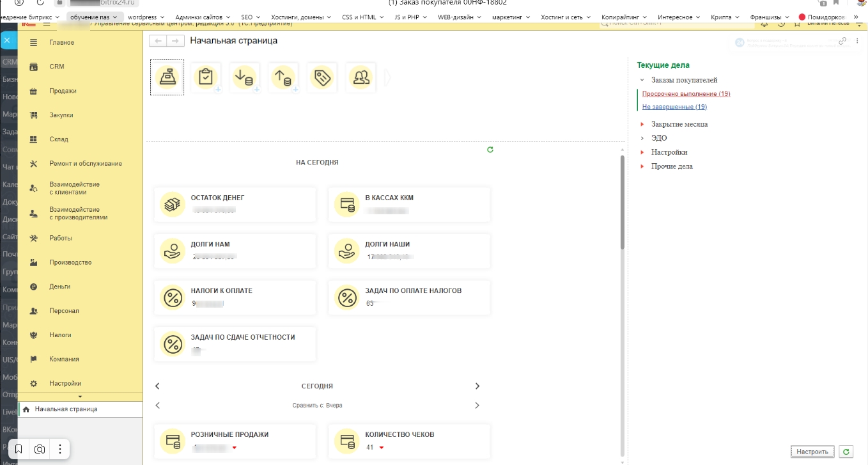The width and height of the screenshot is (868, 465).
Task: Expand the ЭДО section
Action: pyautogui.click(x=642, y=138)
